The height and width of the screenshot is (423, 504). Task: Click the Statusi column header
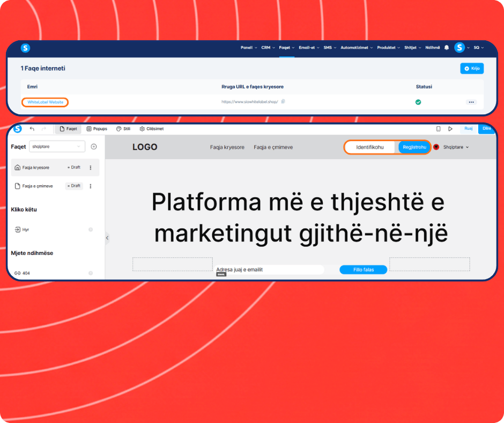point(424,86)
